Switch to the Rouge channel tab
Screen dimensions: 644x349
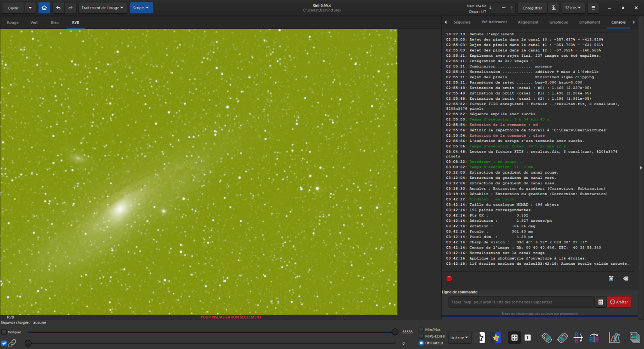12,22
